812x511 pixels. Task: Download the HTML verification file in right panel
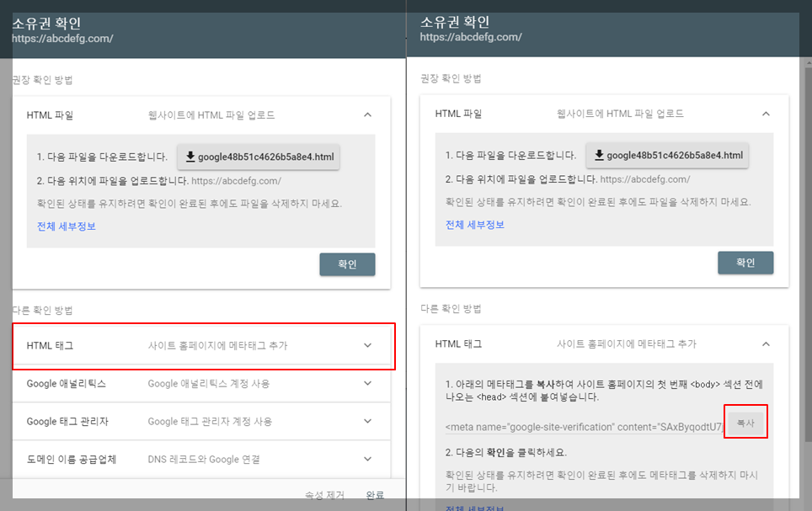(667, 155)
